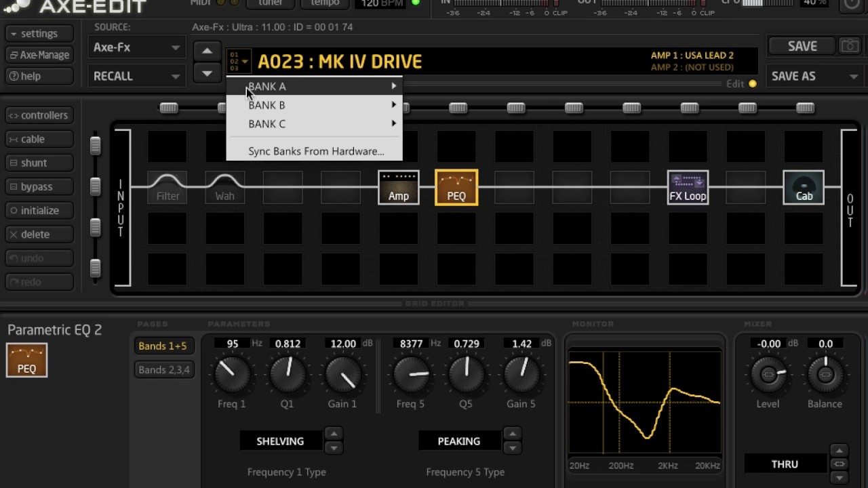Click the preset name A023 : MK IV DRIVE
Image resolution: width=868 pixels, height=488 pixels.
tap(340, 62)
